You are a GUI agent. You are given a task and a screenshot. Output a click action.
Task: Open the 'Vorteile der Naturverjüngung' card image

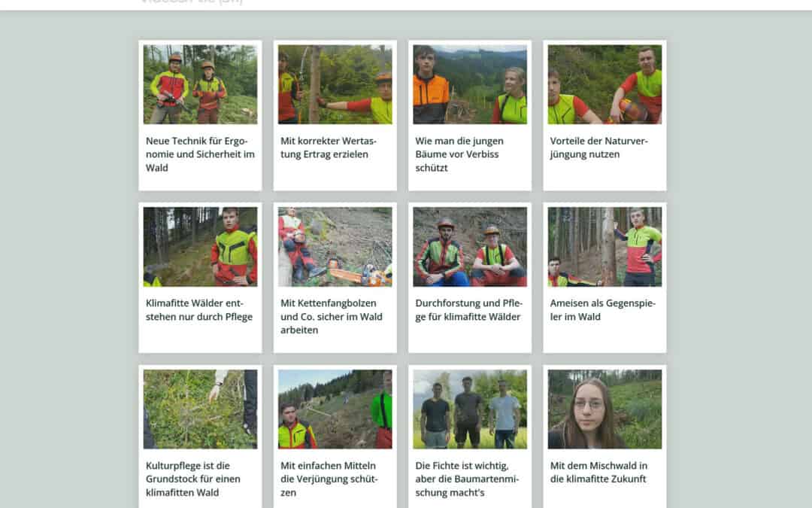[604, 84]
